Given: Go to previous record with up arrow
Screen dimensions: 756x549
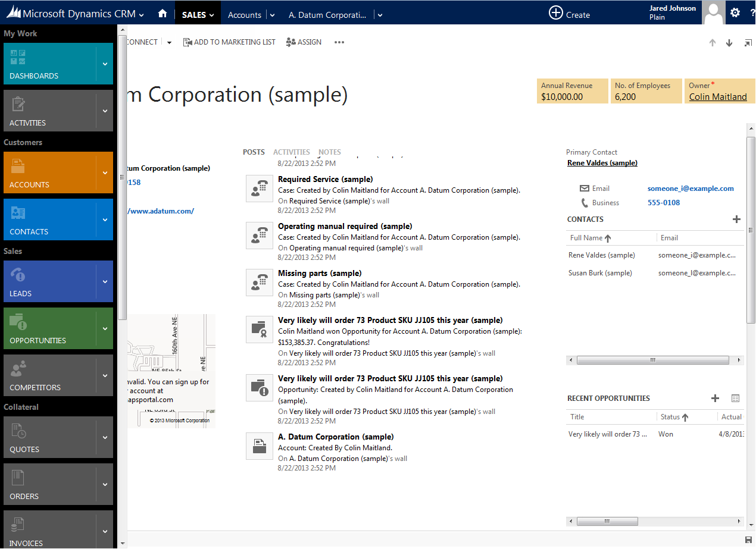Looking at the screenshot, I should (x=712, y=43).
